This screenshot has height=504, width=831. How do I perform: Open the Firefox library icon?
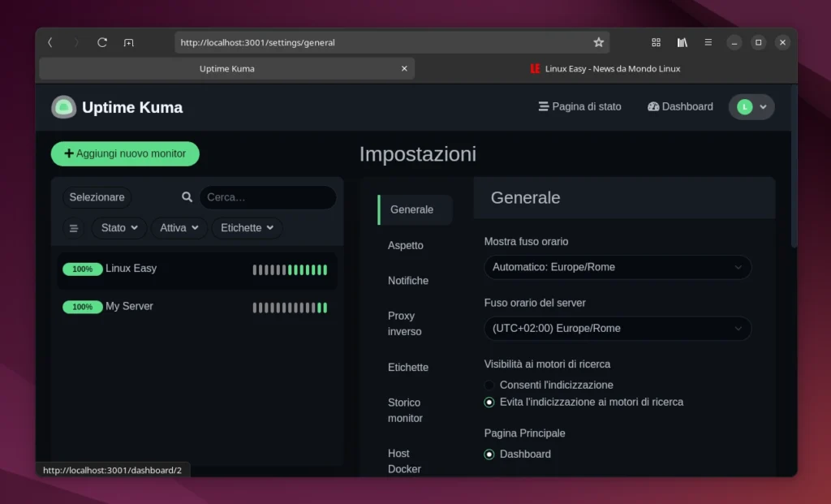point(682,42)
